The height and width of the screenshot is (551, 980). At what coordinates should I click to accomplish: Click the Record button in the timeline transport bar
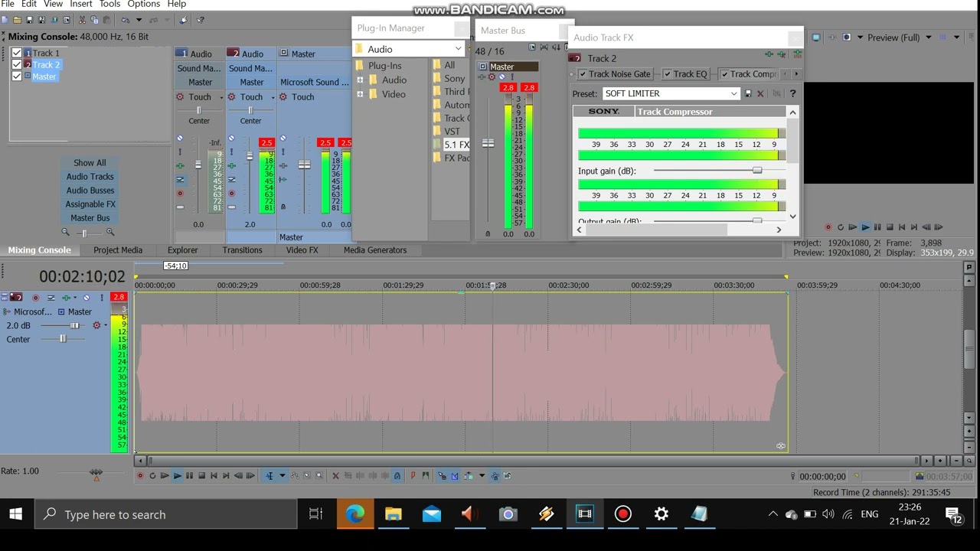(140, 476)
